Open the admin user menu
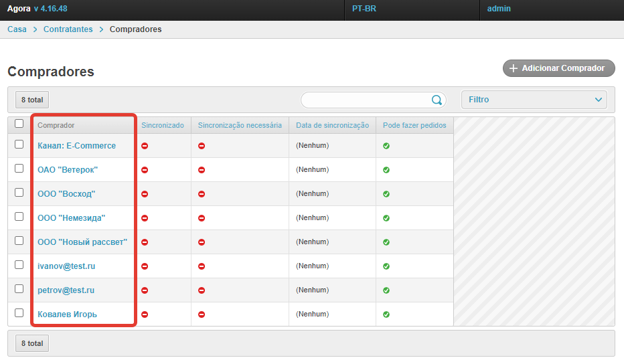The image size is (624, 364). (499, 9)
